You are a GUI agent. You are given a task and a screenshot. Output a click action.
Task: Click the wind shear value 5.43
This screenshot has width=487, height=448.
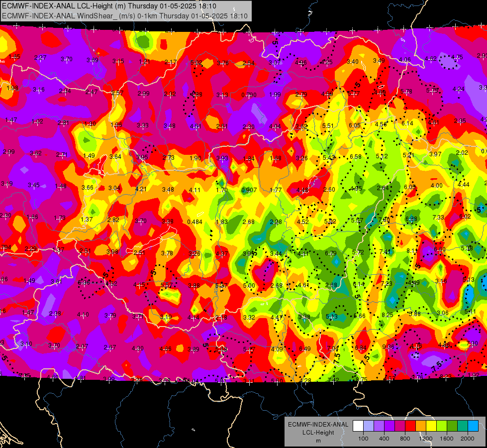click(329, 158)
